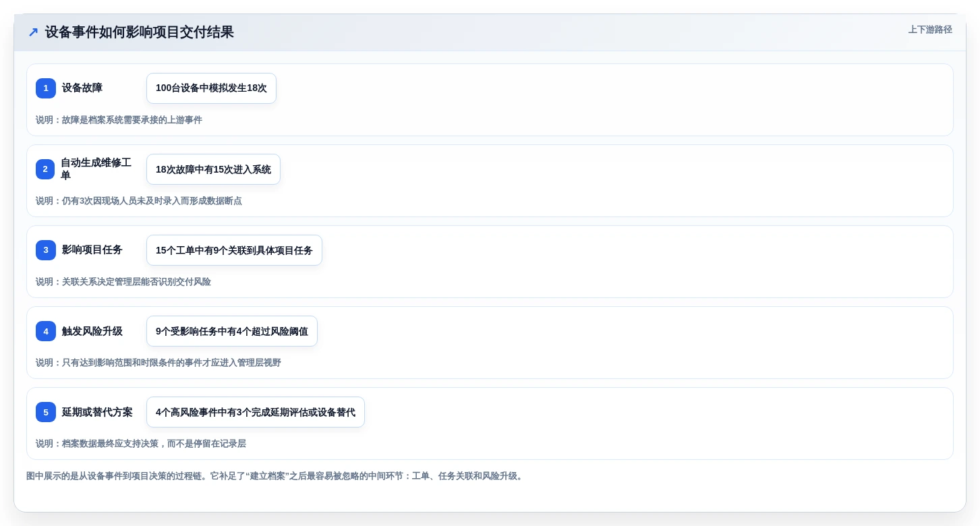Viewport: 980px width, 526px height.
Task: Click the 4个高风险事件中有3个完成延期评估或设备替代 chip
Action: [256, 412]
